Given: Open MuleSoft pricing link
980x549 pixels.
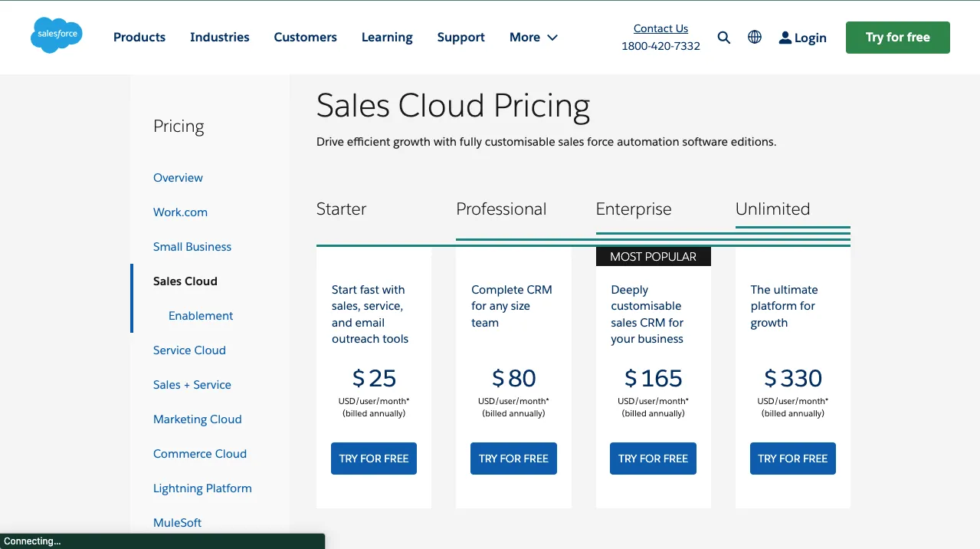Looking at the screenshot, I should 178,523.
